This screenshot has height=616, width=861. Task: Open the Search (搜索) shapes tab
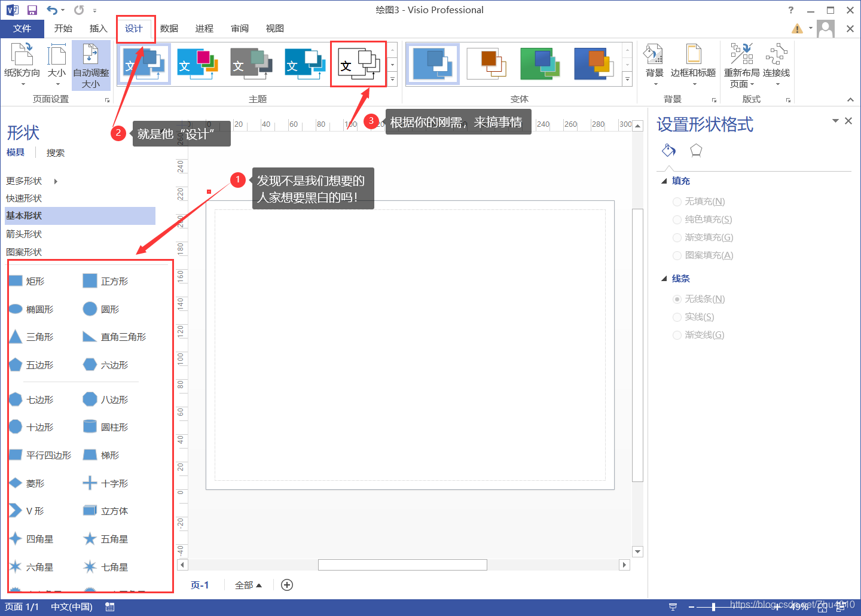56,153
